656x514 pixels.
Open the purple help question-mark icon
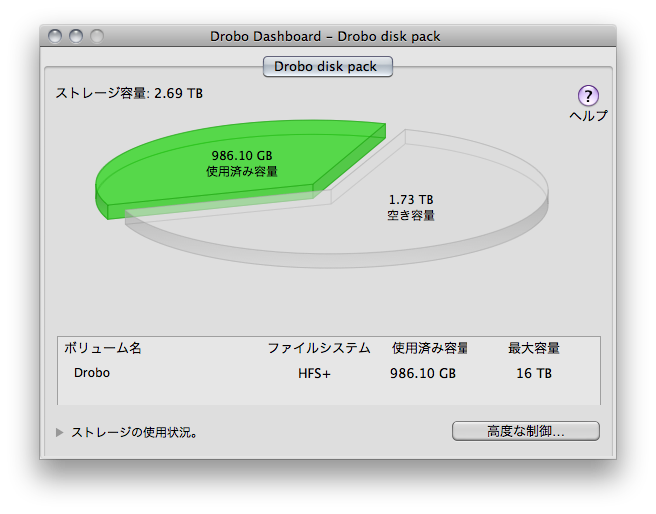588,96
